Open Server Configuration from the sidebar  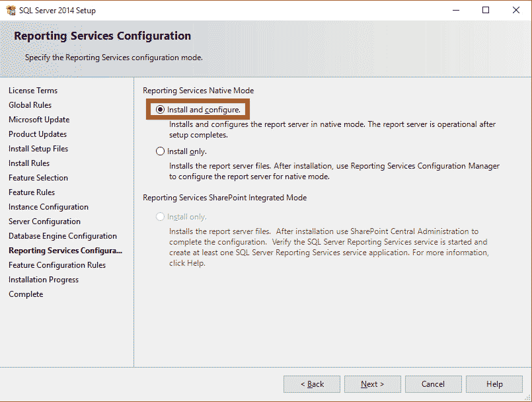tap(44, 221)
